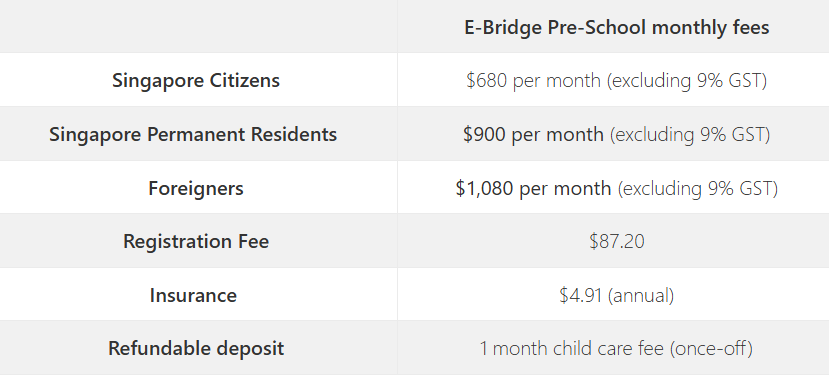This screenshot has height=375, width=829.
Task: Select the Registration Fee label
Action: pyautogui.click(x=196, y=242)
